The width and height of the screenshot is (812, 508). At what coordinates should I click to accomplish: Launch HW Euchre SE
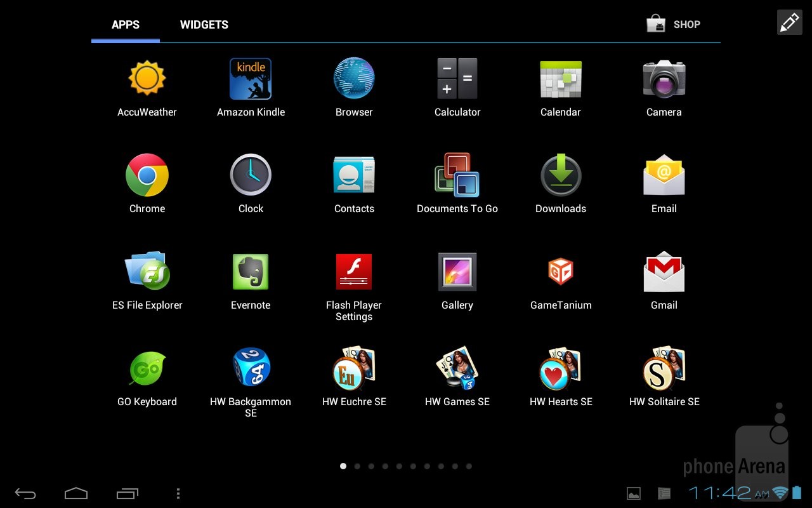coord(354,368)
